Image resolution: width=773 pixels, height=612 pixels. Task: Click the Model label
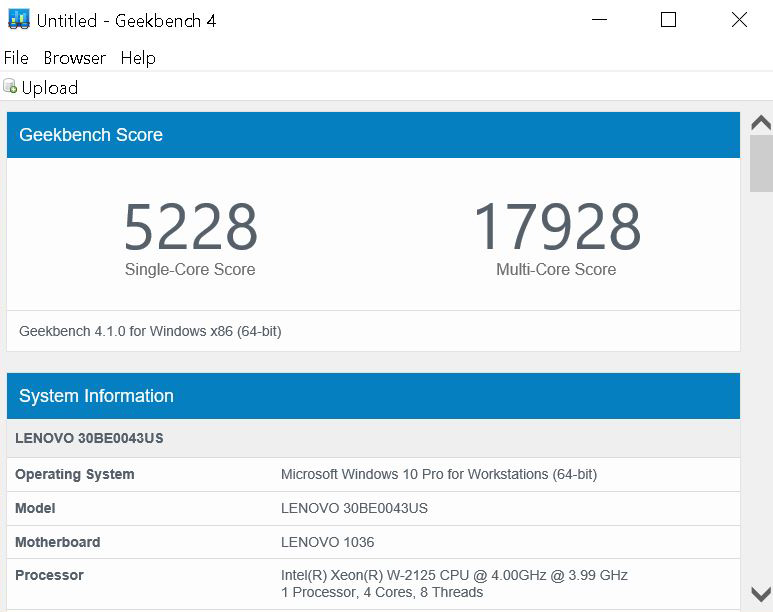(x=35, y=508)
